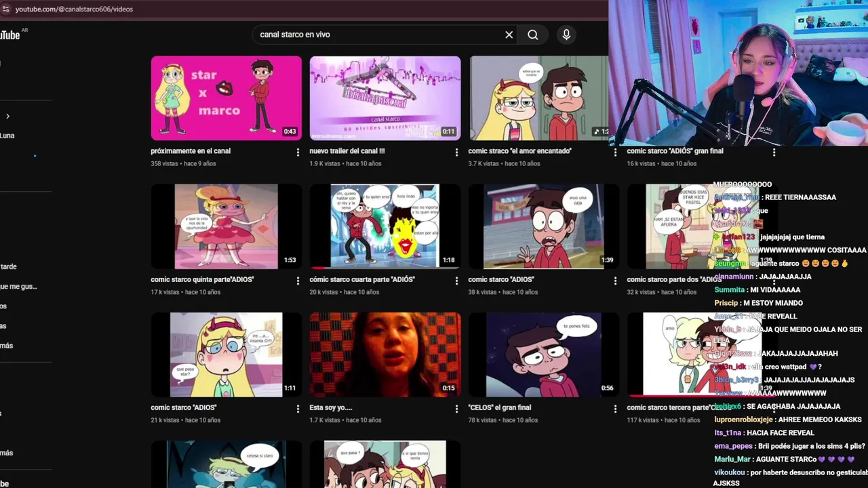Click chat username "Priscip"
The image size is (868, 488).
click(726, 303)
